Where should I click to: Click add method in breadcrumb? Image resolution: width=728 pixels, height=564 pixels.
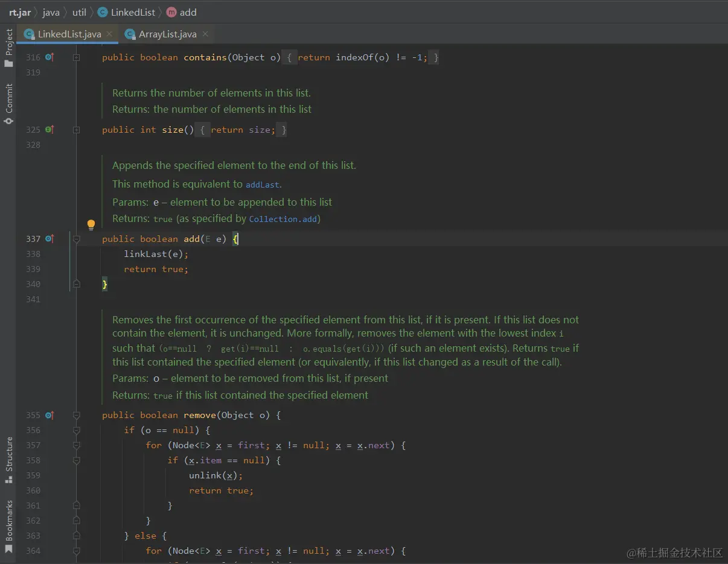click(x=182, y=12)
